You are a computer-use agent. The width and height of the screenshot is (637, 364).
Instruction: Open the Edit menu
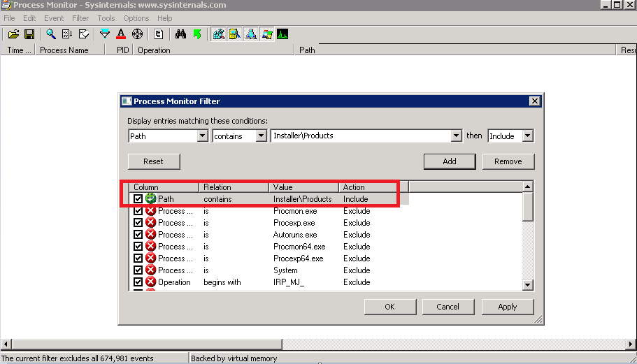[29, 18]
